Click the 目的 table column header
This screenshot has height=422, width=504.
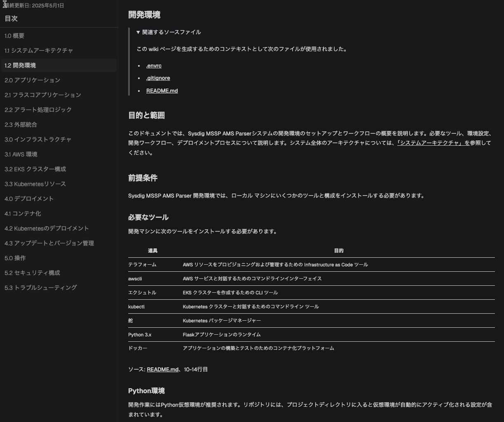click(x=339, y=251)
